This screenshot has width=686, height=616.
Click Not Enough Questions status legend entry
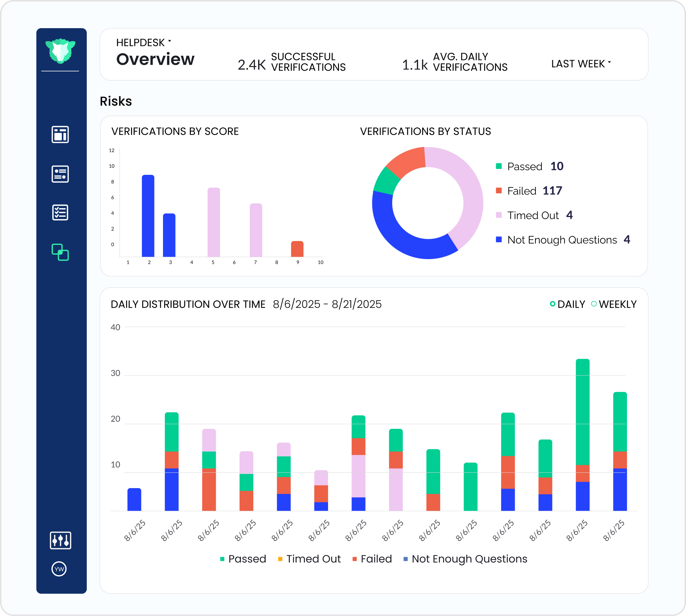(x=562, y=240)
